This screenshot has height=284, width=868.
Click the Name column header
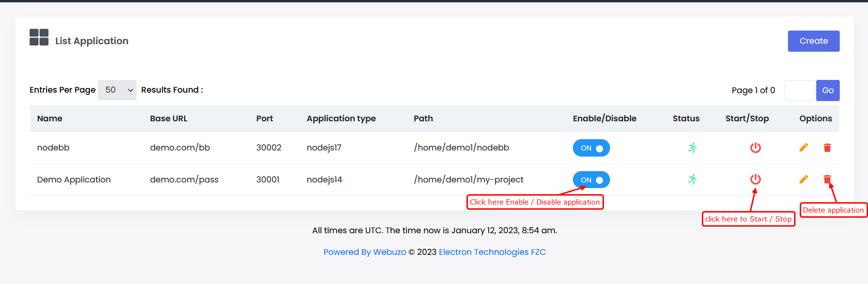[50, 118]
